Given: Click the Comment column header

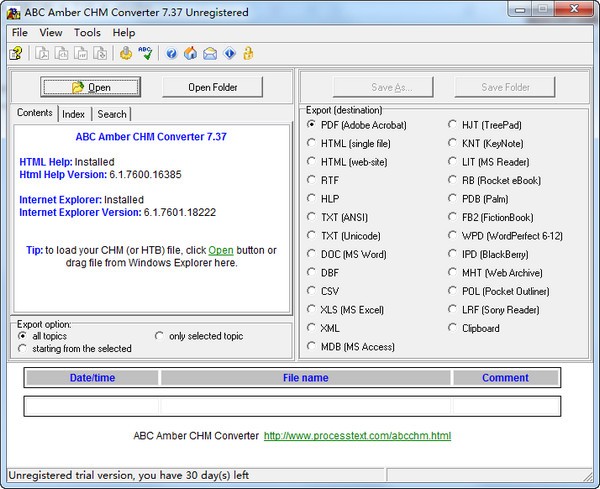Looking at the screenshot, I should coord(505,378).
